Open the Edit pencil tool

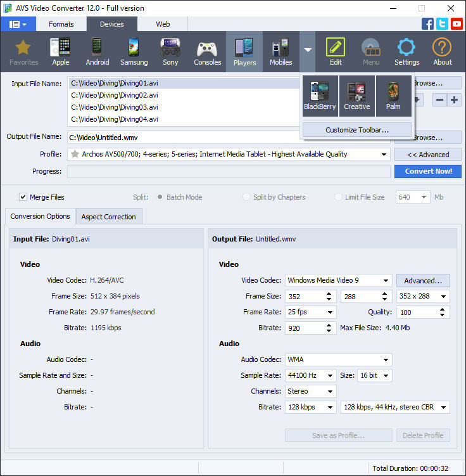click(x=336, y=51)
